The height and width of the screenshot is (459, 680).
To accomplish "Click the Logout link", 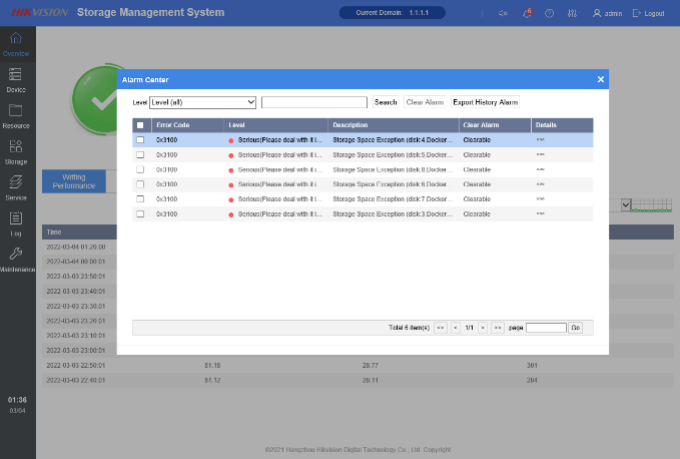I will pyautogui.click(x=650, y=13).
